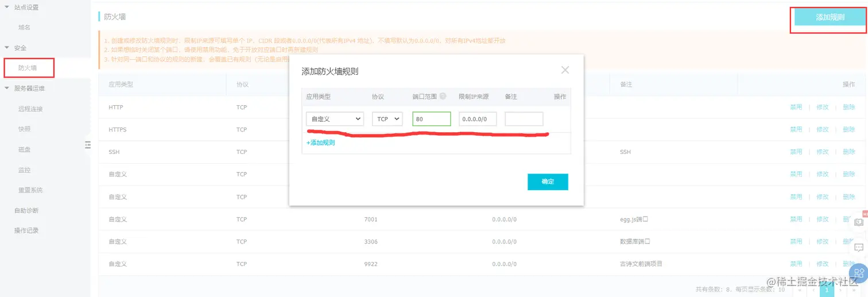868x297 pixels.
Task: Focus the empty 备注 field in dialog
Action: click(x=524, y=119)
